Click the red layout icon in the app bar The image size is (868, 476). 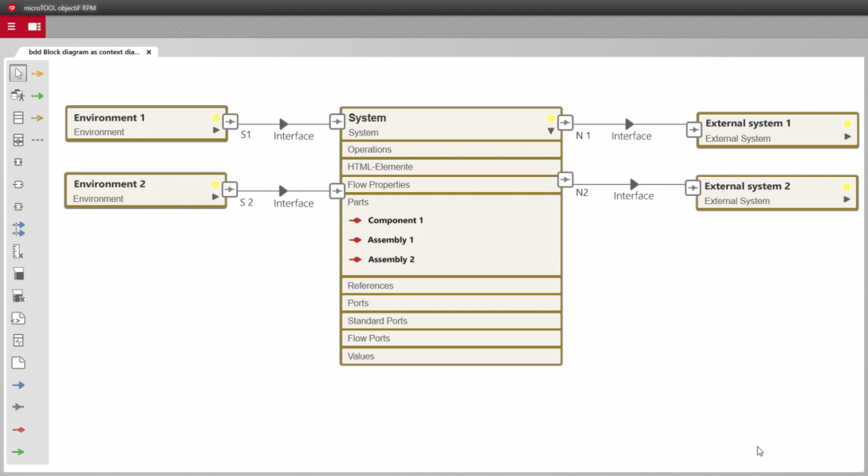tap(36, 26)
